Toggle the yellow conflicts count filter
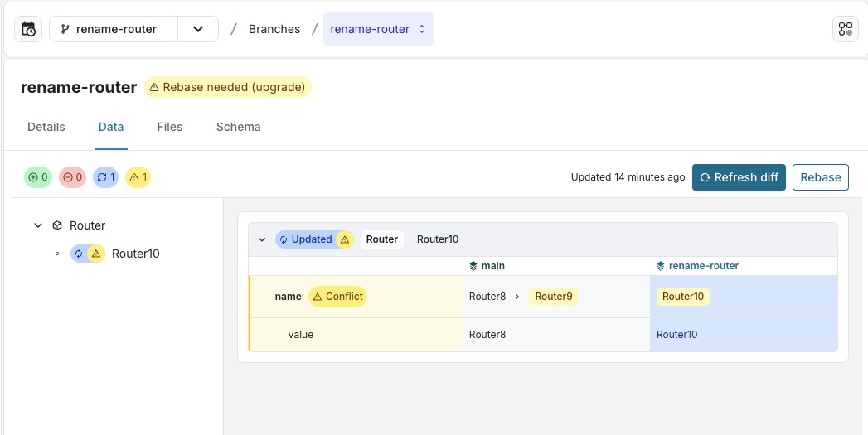 [138, 177]
